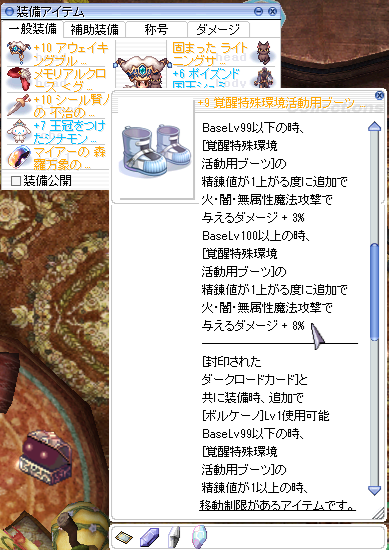The width and height of the screenshot is (389, 550).
Task: Click the tooltip resize grip corner
Action: (378, 513)
